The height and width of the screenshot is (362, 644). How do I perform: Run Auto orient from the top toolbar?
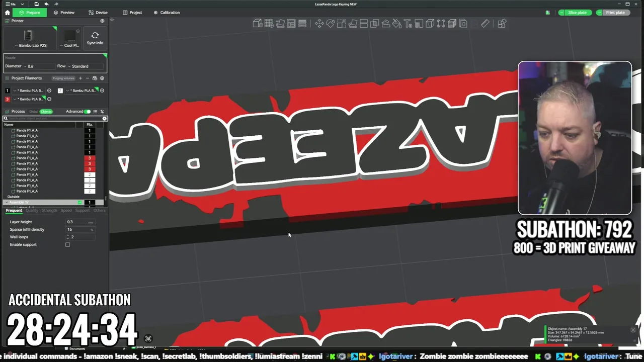coord(280,24)
